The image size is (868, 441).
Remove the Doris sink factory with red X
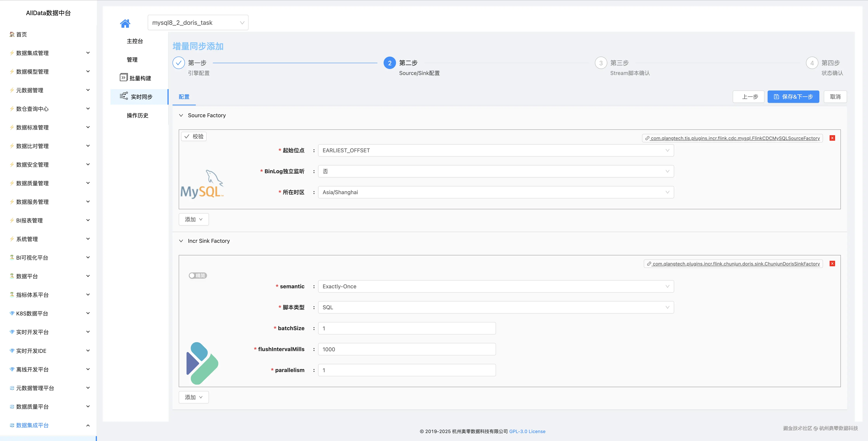point(832,264)
